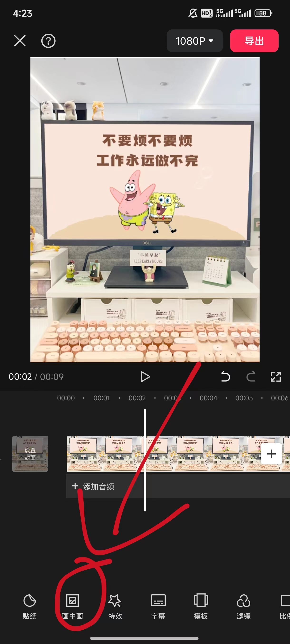Redo the last undone edit
The height and width of the screenshot is (644, 290).
(251, 377)
